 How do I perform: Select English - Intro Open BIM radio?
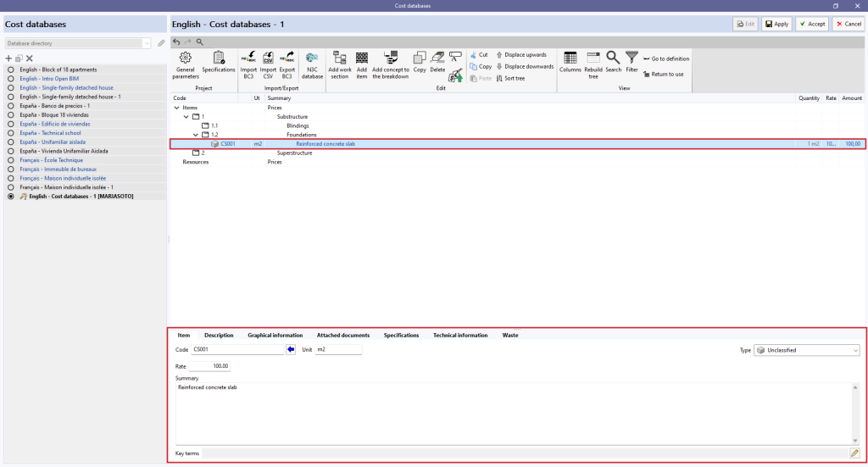tap(10, 79)
